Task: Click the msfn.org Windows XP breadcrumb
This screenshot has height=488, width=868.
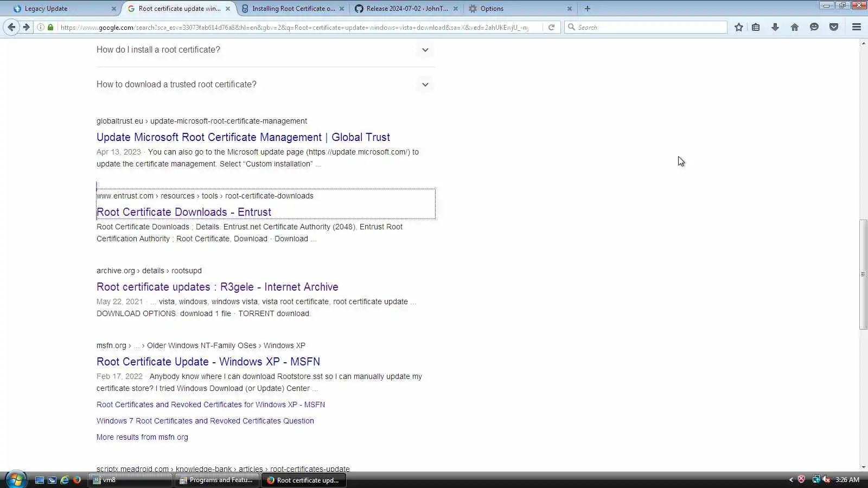Action: tap(201, 345)
